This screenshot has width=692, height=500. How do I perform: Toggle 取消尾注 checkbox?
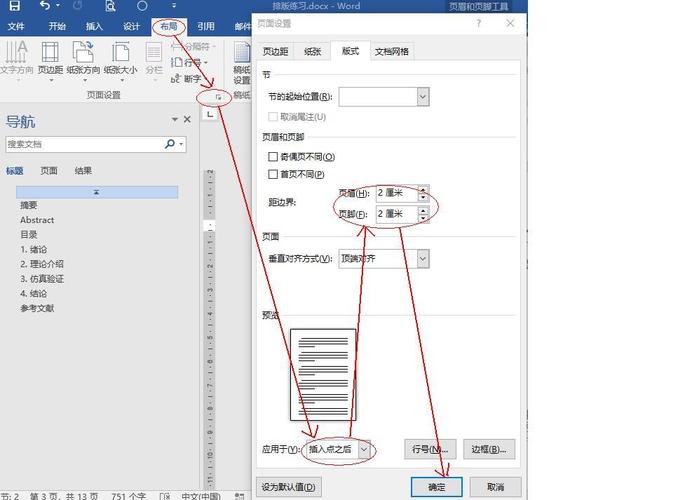[273, 117]
